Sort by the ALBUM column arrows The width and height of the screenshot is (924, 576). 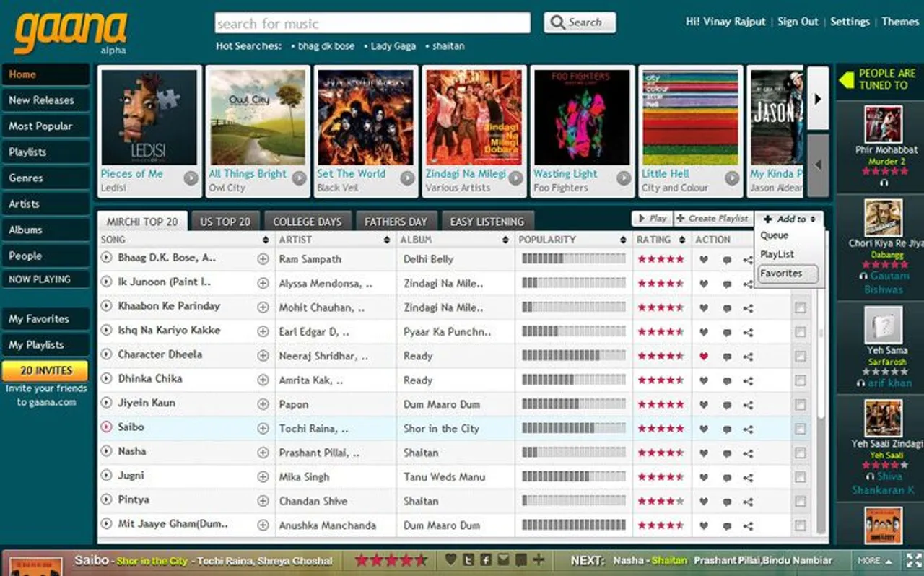pyautogui.click(x=504, y=240)
